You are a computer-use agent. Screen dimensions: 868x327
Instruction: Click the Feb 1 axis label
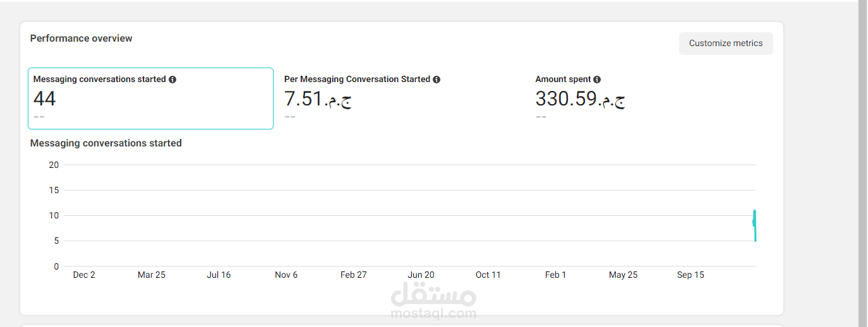coord(556,275)
